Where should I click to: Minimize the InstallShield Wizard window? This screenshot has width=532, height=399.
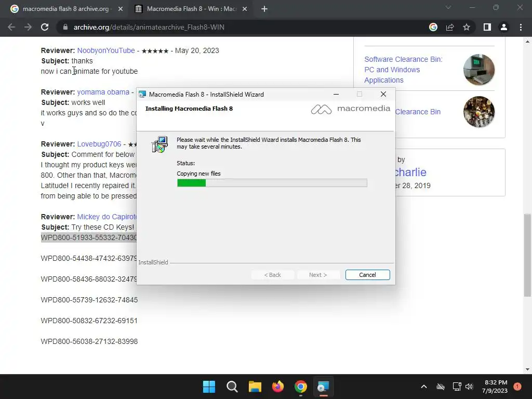336,95
